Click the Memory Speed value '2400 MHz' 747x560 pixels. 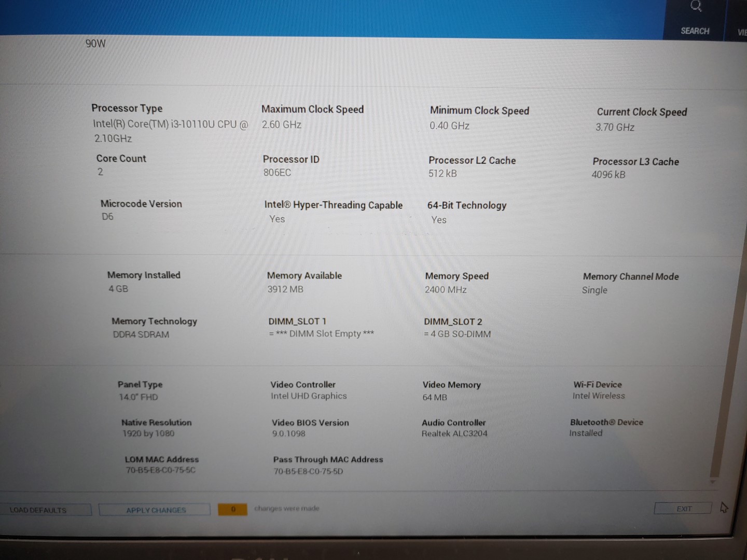coord(446,289)
